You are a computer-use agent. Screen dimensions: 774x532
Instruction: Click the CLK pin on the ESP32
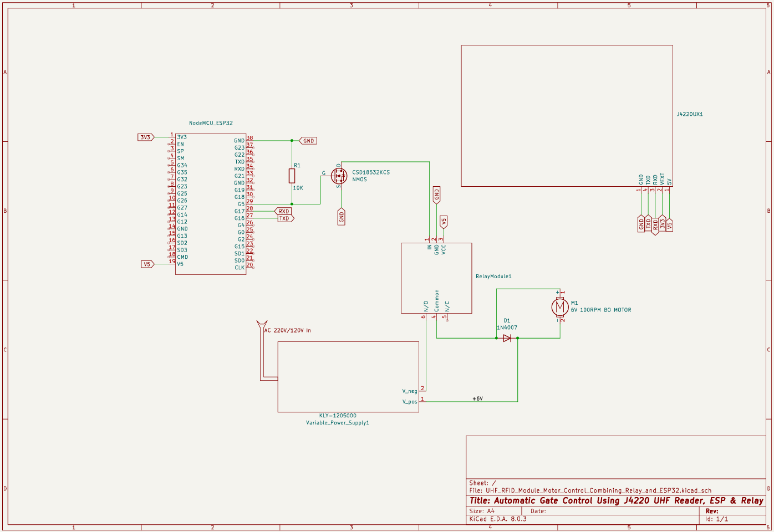[x=240, y=268]
